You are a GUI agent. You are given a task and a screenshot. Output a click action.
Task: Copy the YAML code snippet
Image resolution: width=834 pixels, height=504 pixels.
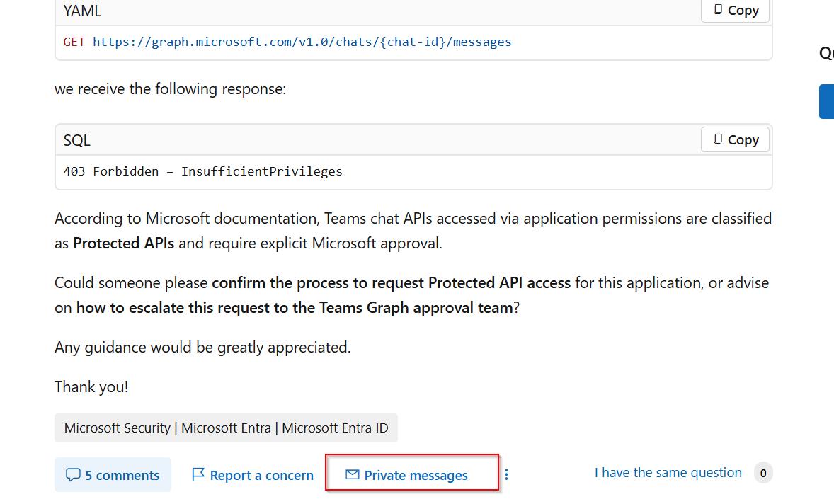[x=735, y=11]
